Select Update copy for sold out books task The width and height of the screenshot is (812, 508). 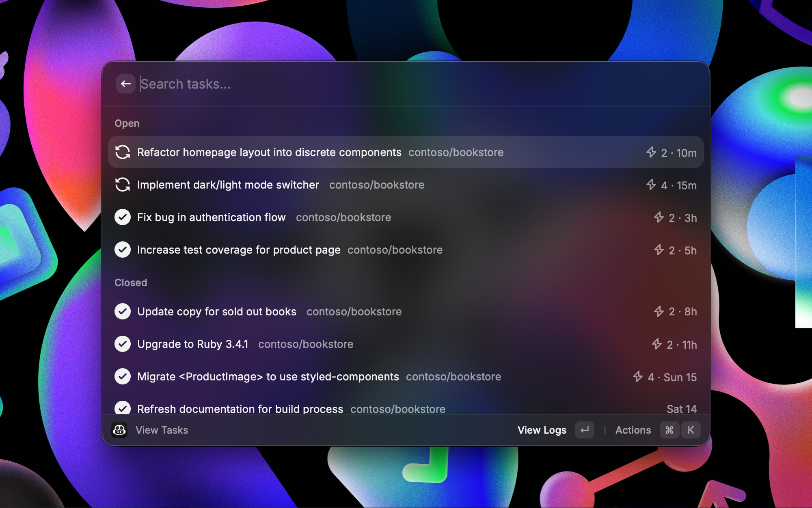coord(217,312)
